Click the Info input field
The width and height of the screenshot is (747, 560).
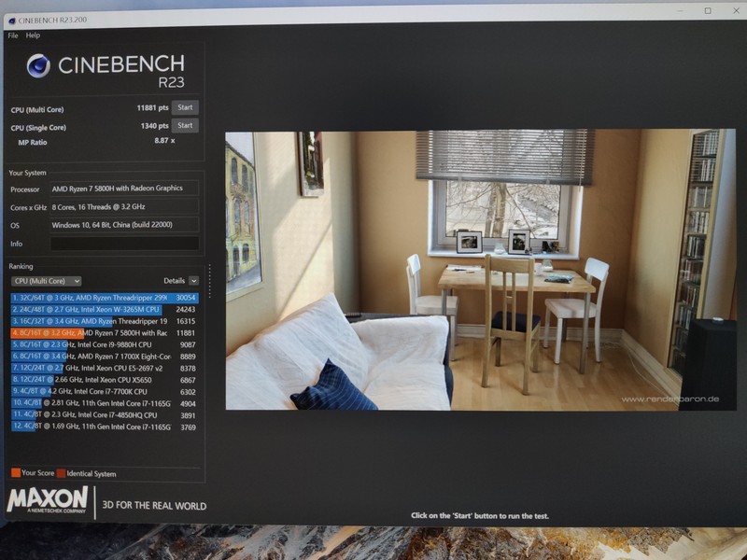(124, 244)
